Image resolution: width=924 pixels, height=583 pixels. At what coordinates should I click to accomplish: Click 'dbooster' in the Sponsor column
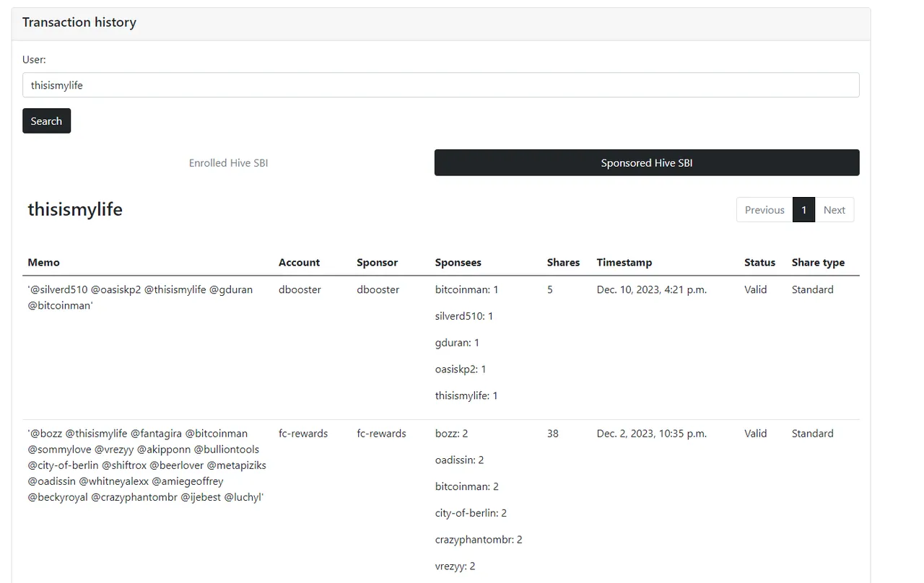click(378, 289)
